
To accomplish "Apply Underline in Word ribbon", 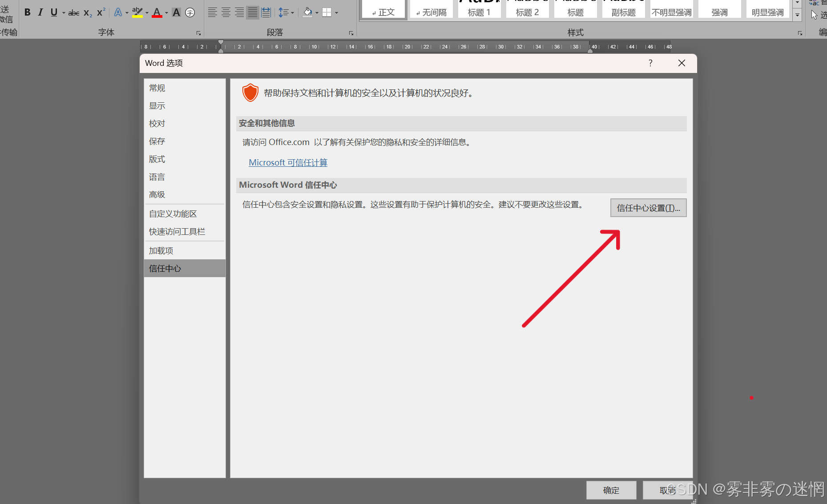I will pyautogui.click(x=54, y=12).
